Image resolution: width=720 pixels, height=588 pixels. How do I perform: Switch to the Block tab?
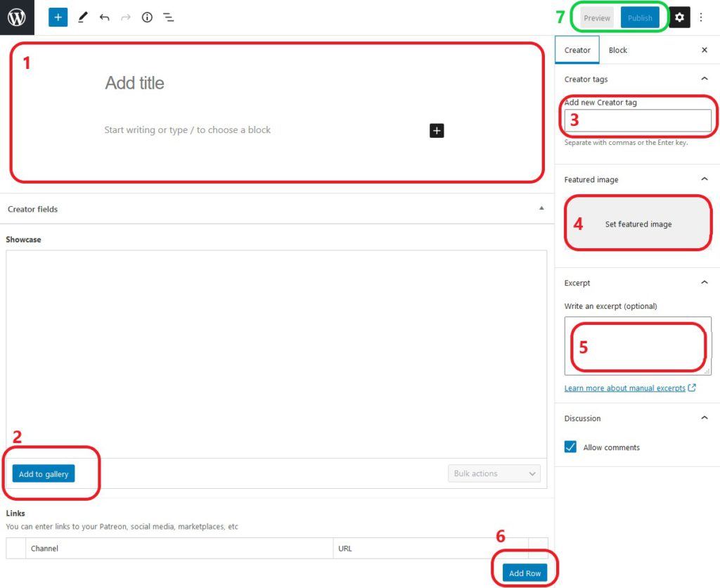[617, 50]
